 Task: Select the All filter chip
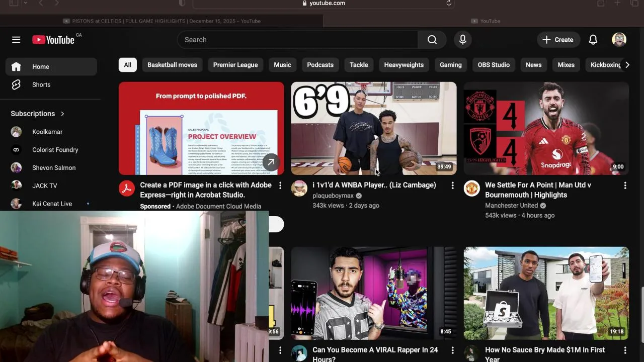(x=128, y=65)
